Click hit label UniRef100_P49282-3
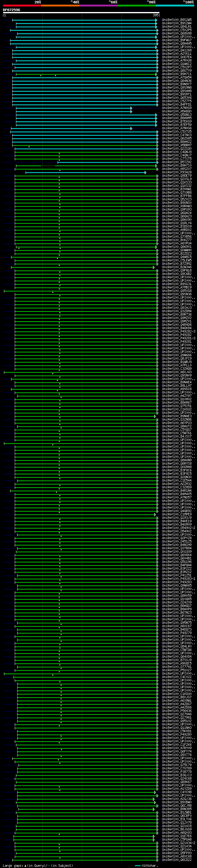Screen dimensions: 197x868 coord(179,332)
